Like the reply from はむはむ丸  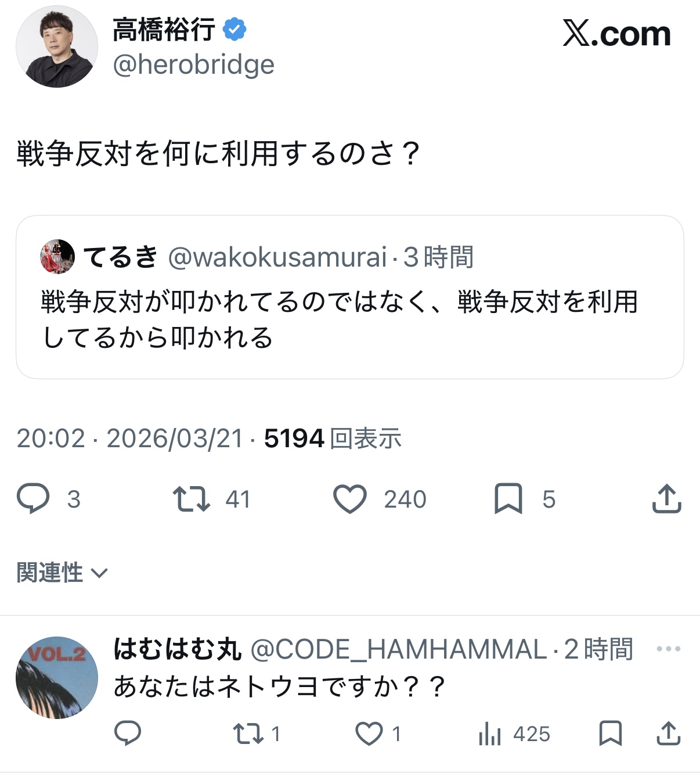tap(369, 734)
